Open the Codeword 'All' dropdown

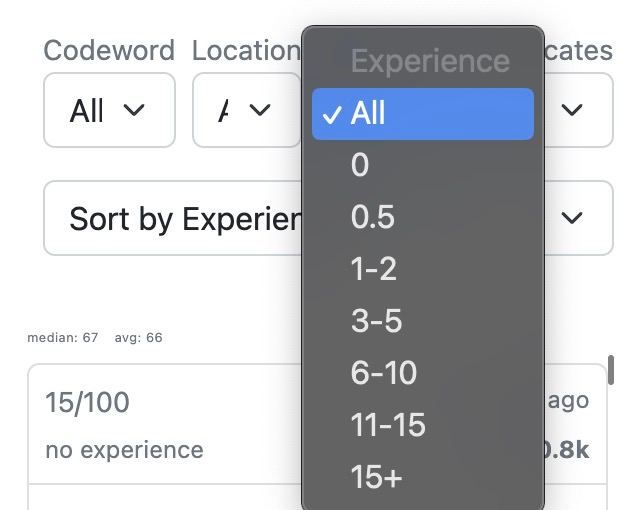[109, 110]
